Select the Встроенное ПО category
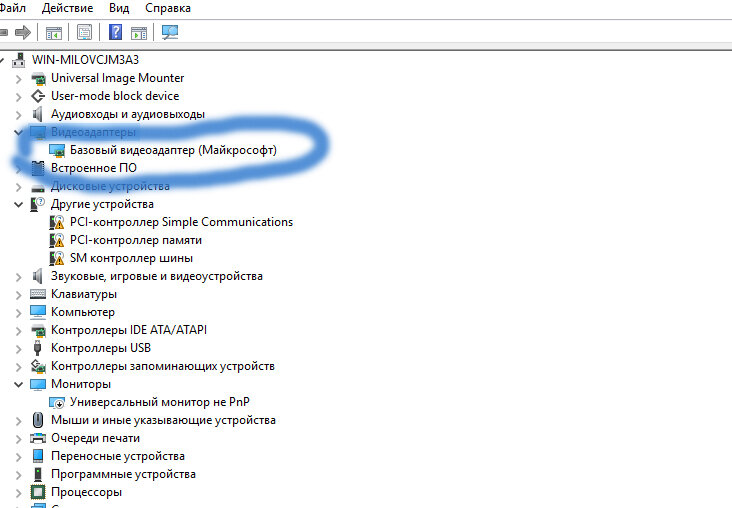 94,168
